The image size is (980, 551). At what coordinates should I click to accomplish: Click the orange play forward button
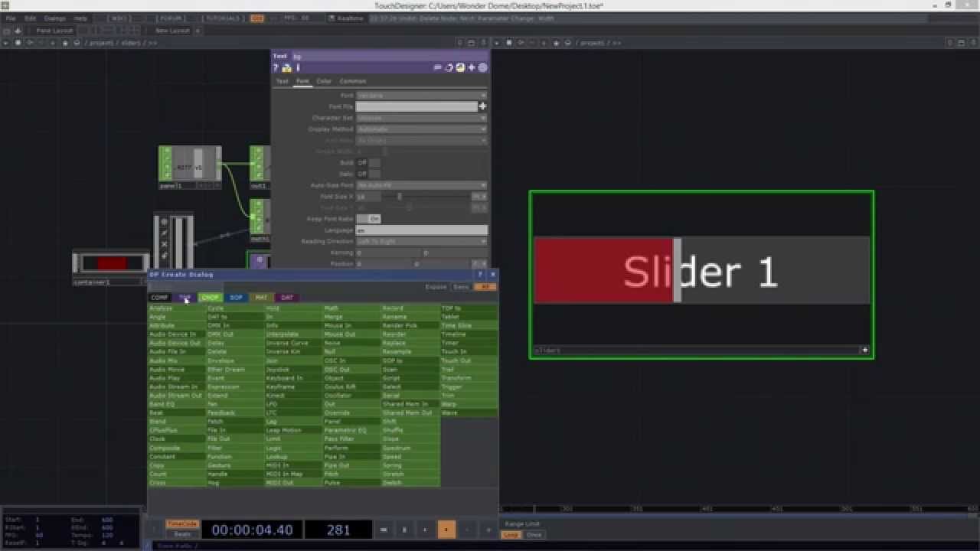pyautogui.click(x=446, y=530)
